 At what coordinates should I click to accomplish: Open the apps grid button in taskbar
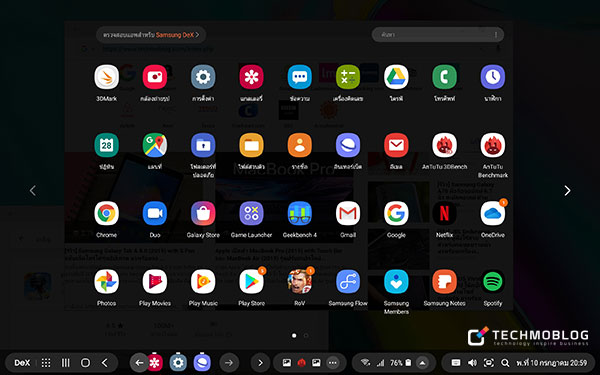point(46,363)
